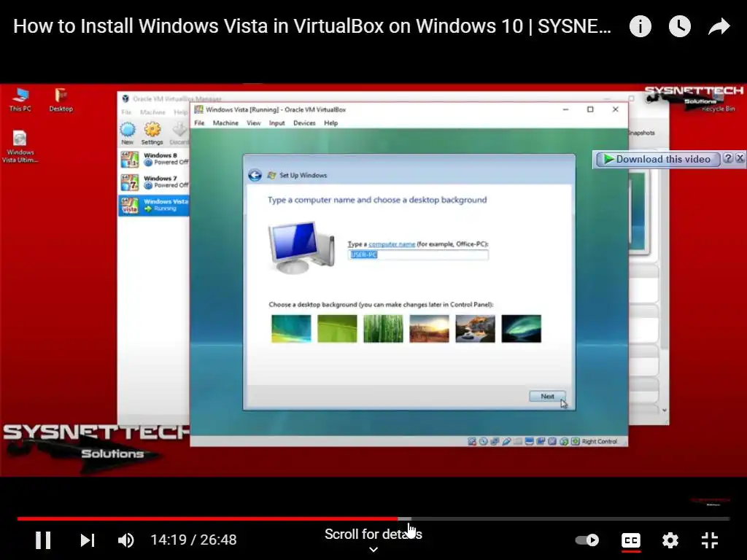
Task: Open the Machine menu in the Vista VM window
Action: click(225, 122)
